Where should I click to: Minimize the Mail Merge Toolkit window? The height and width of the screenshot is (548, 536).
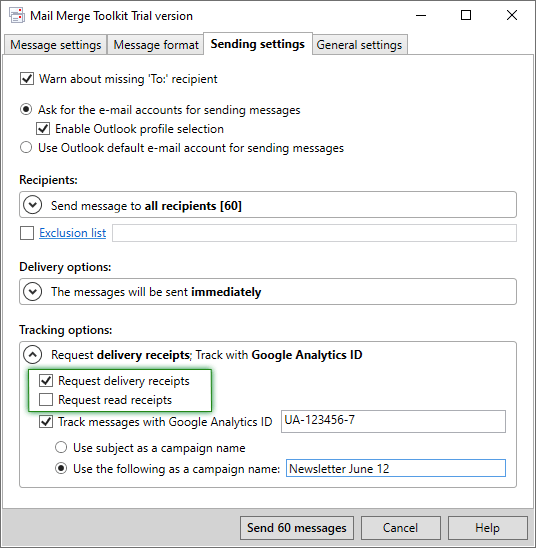(421, 15)
